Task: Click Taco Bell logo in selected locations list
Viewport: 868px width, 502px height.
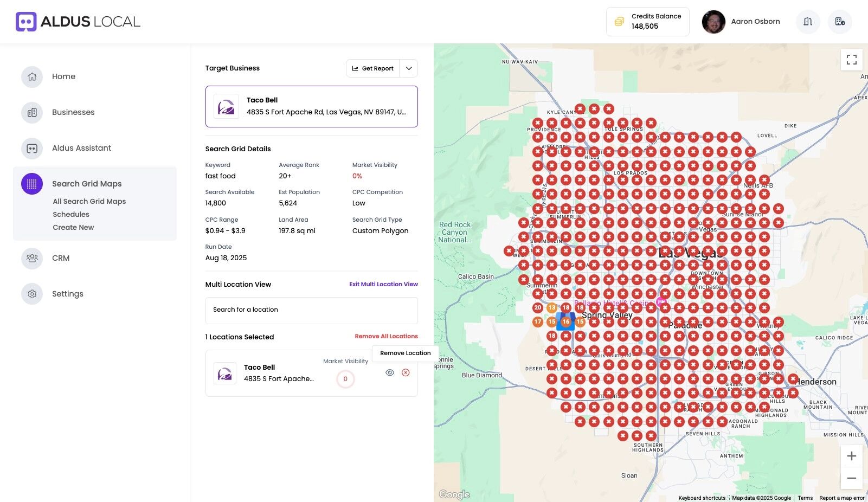Action: tap(225, 373)
